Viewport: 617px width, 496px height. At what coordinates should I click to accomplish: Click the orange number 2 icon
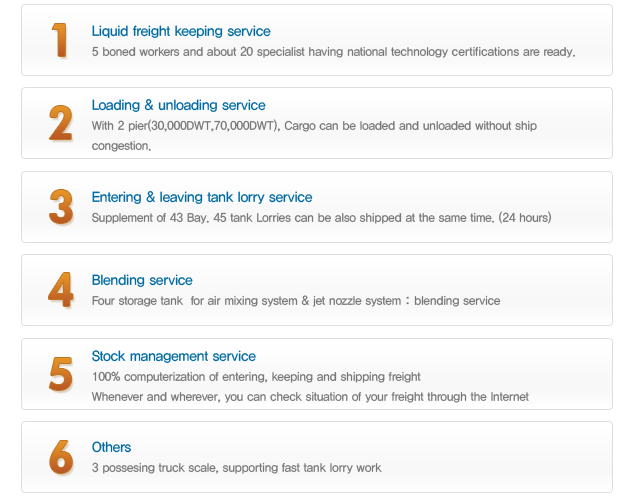pyautogui.click(x=61, y=123)
